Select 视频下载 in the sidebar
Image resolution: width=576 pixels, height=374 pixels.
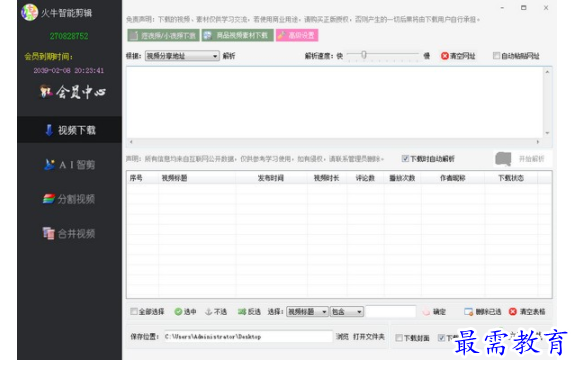tap(69, 130)
